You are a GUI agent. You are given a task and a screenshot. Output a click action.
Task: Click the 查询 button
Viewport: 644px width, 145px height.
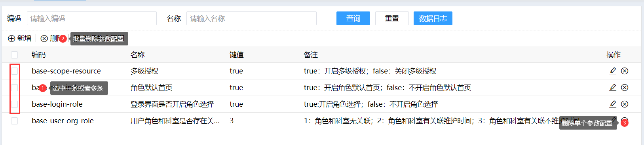point(353,19)
